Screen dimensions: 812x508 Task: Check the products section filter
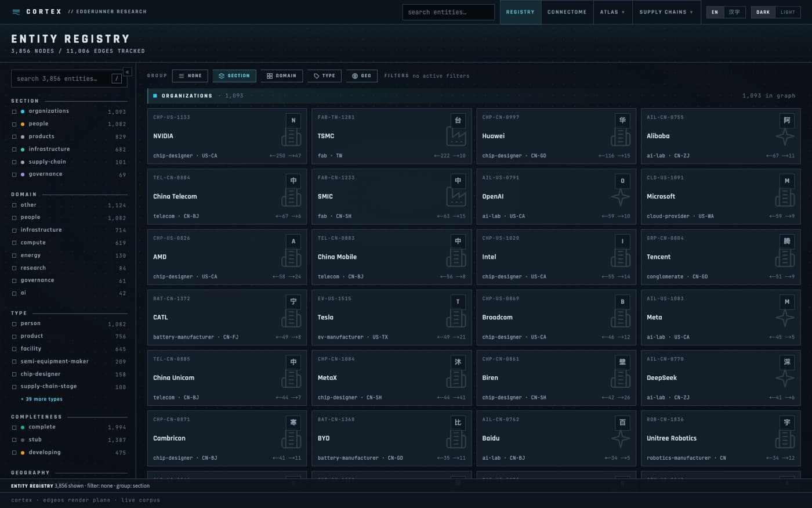coord(14,136)
